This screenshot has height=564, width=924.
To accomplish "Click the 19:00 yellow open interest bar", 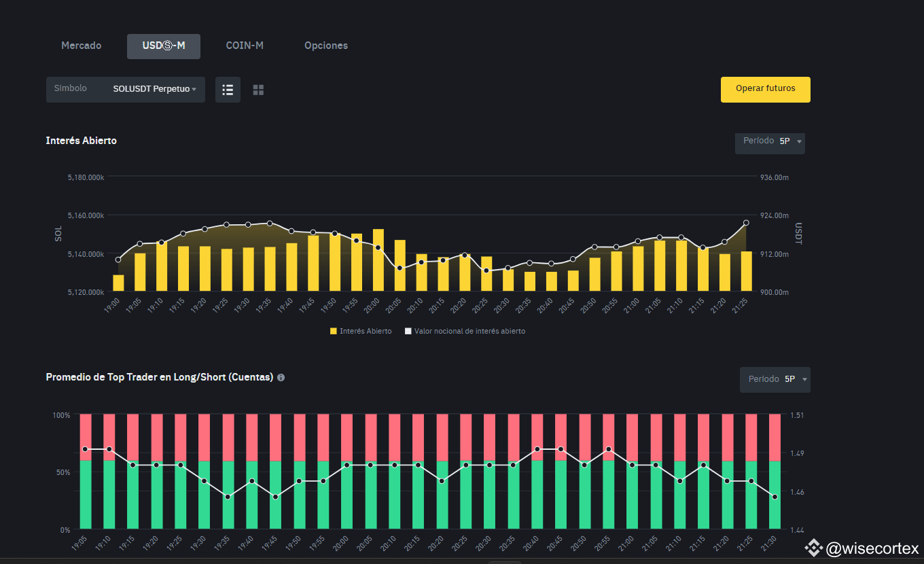I will coord(118,283).
